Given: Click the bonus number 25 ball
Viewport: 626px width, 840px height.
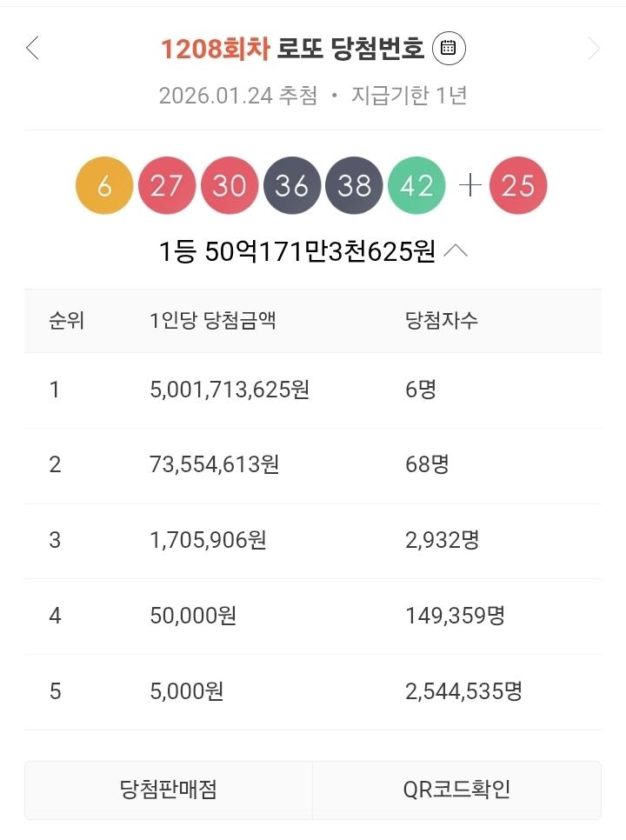Looking at the screenshot, I should 518,186.
